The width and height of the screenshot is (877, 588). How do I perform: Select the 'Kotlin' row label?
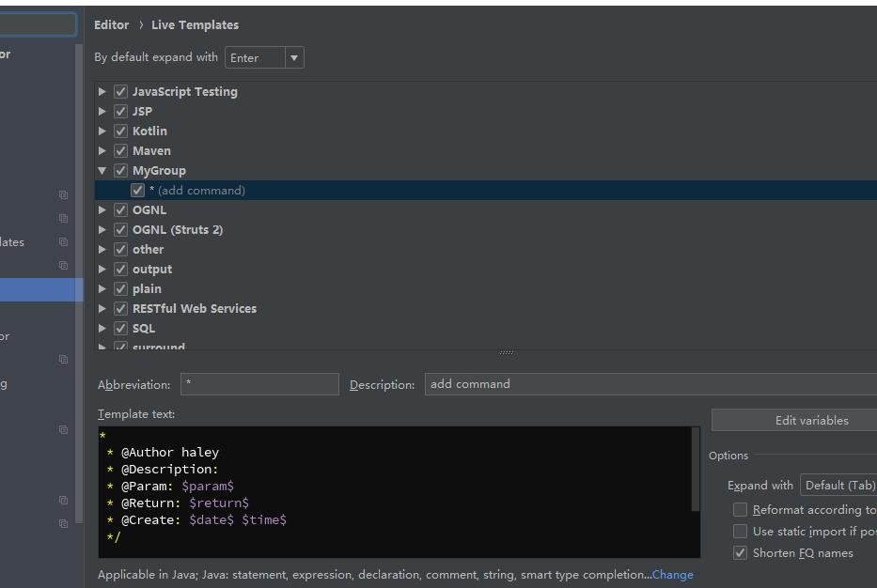(x=149, y=131)
